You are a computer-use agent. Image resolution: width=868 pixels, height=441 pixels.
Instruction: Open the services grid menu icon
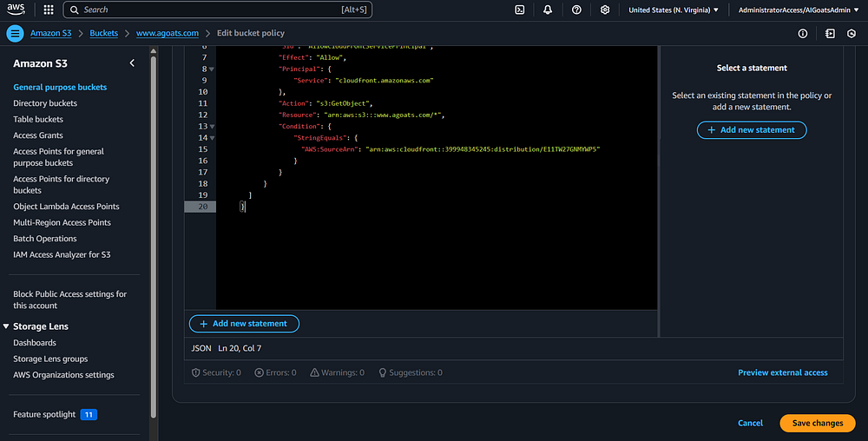tap(48, 10)
